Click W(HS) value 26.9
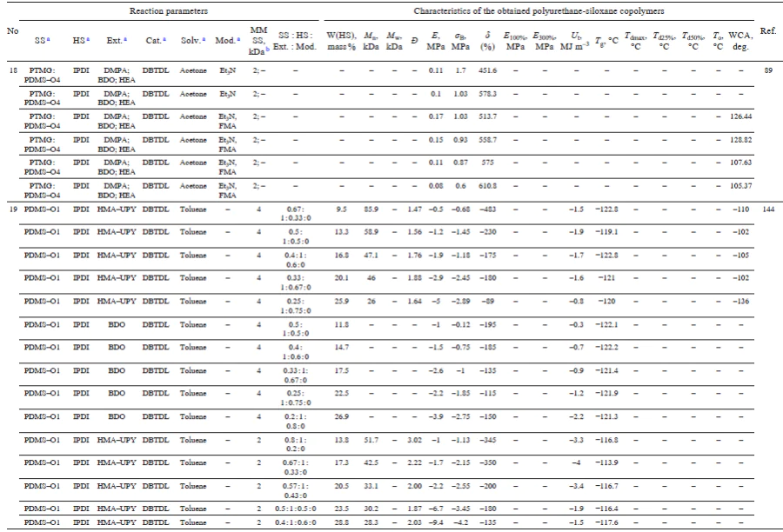Viewport: 783px width, 532px height. tap(341, 416)
